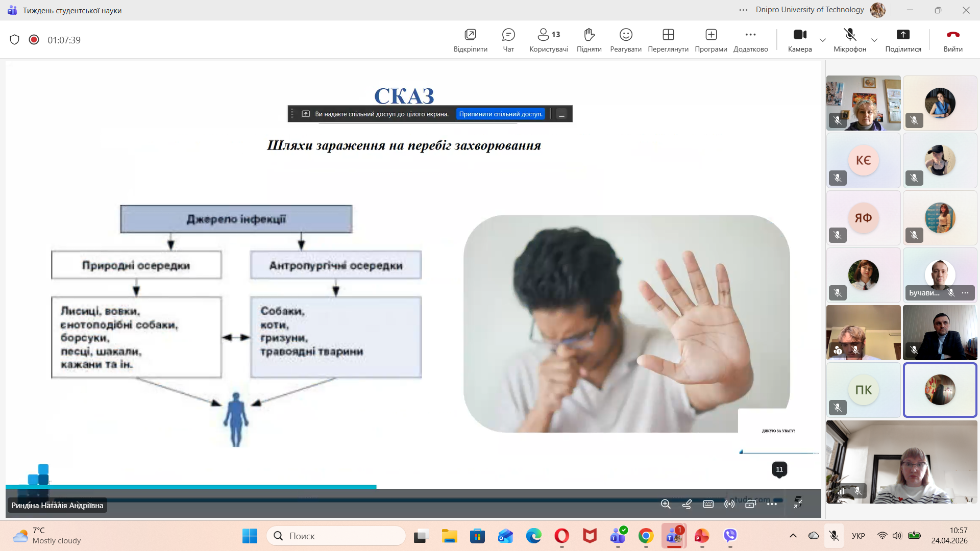The image size is (980, 551).
Task: Leave the meeting with Вийти
Action: tap(953, 40)
